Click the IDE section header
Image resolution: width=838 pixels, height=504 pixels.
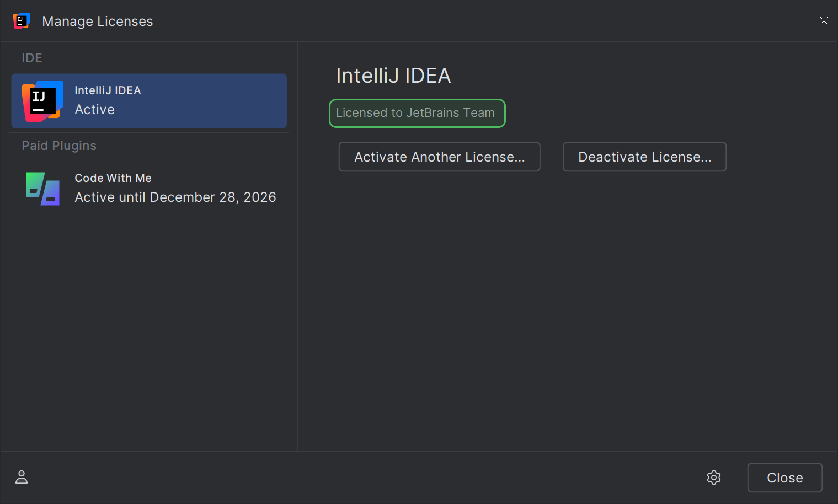point(31,57)
